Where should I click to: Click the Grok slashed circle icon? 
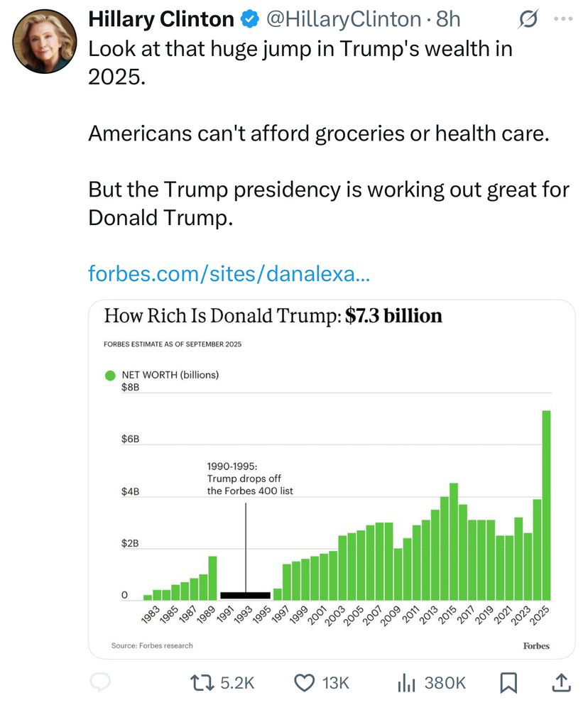coord(528,20)
